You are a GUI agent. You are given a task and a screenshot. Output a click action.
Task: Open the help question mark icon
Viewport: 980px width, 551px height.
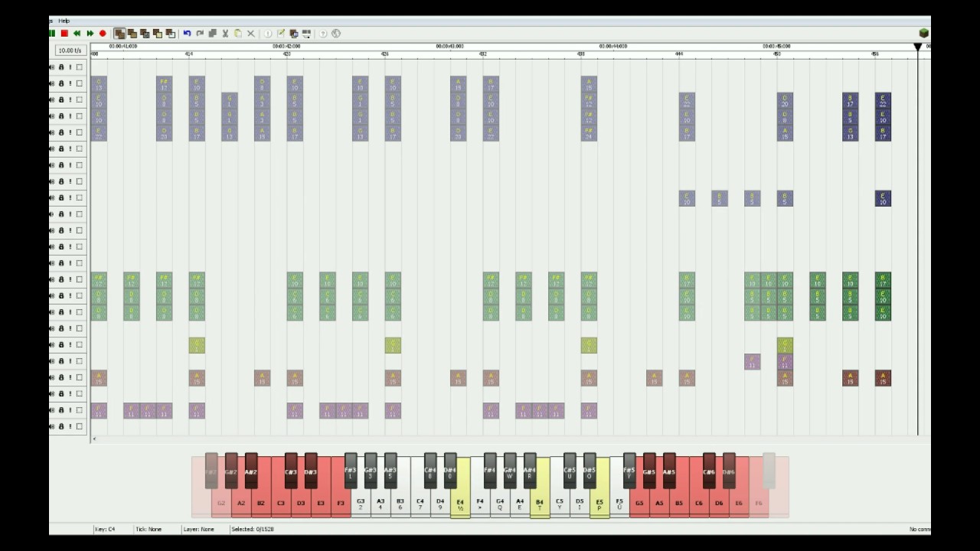click(323, 34)
